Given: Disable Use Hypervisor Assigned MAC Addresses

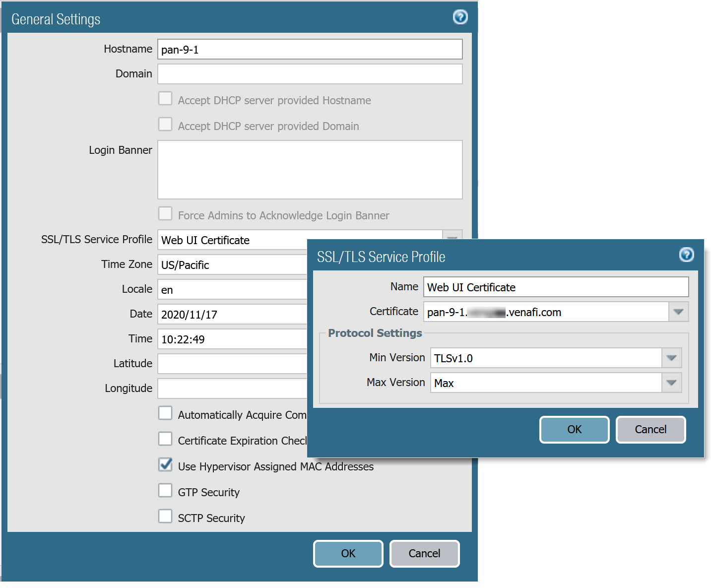Looking at the screenshot, I should 165,465.
